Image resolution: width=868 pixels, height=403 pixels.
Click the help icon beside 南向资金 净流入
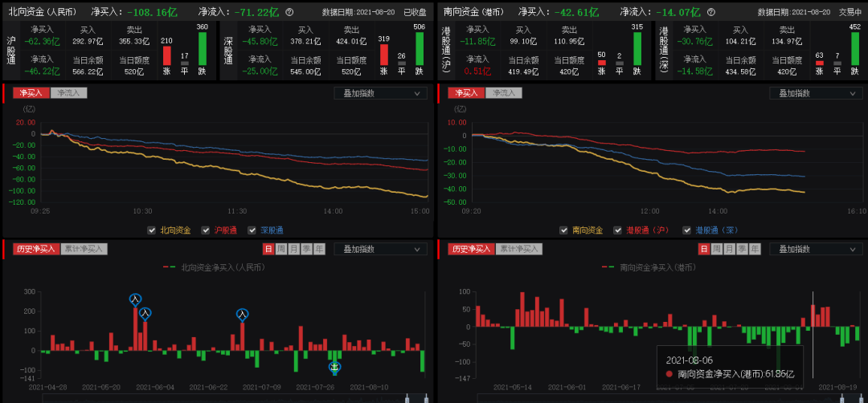(x=713, y=13)
